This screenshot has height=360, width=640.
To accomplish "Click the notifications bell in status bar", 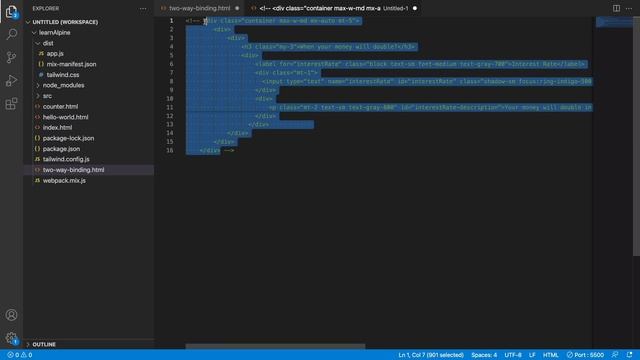I will click(x=629, y=355).
